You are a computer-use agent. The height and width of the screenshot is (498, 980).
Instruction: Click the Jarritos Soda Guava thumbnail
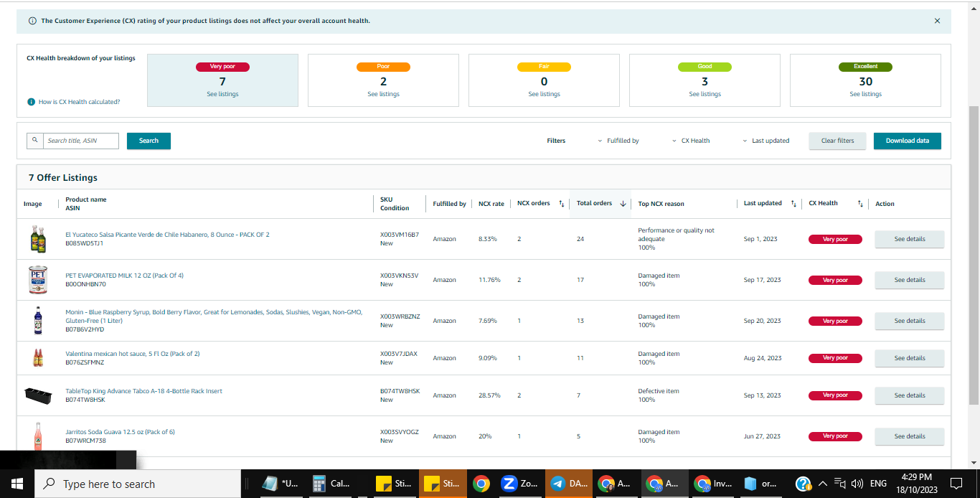[x=38, y=436]
